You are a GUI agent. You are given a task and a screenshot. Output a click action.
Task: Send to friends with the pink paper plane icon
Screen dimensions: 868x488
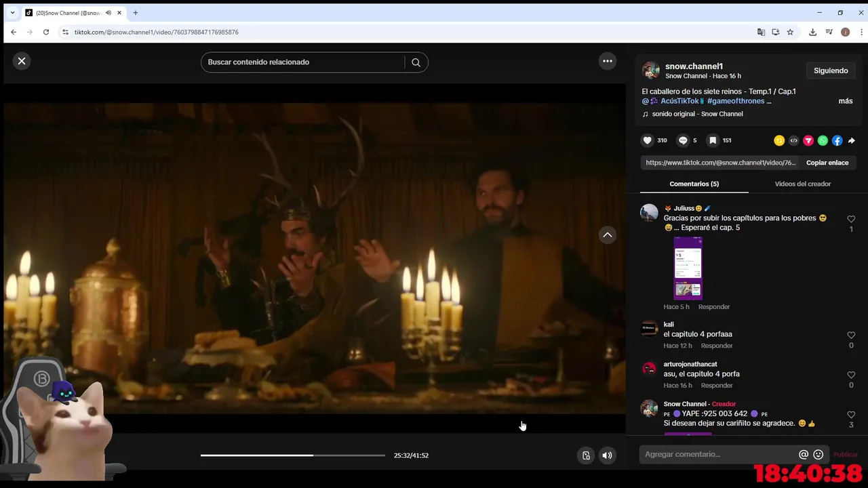click(x=808, y=140)
